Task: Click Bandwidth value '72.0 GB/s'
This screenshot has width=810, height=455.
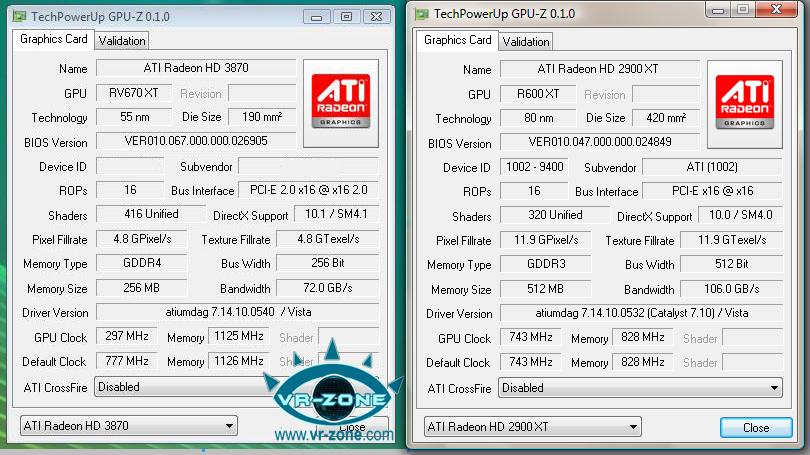Action: (328, 288)
